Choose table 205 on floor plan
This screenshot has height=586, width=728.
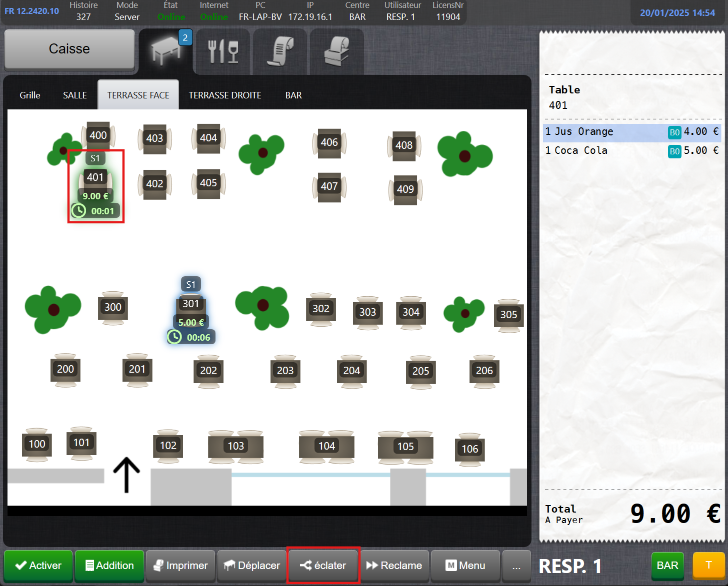point(420,371)
